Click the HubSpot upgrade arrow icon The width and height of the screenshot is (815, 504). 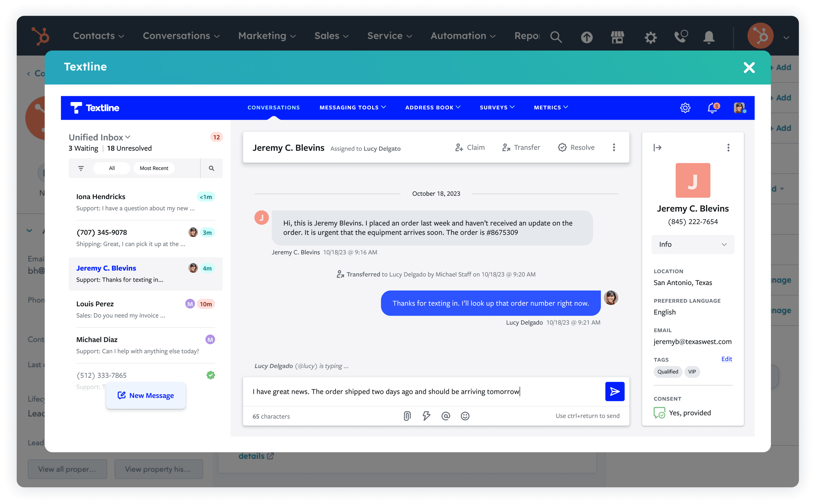pos(587,37)
